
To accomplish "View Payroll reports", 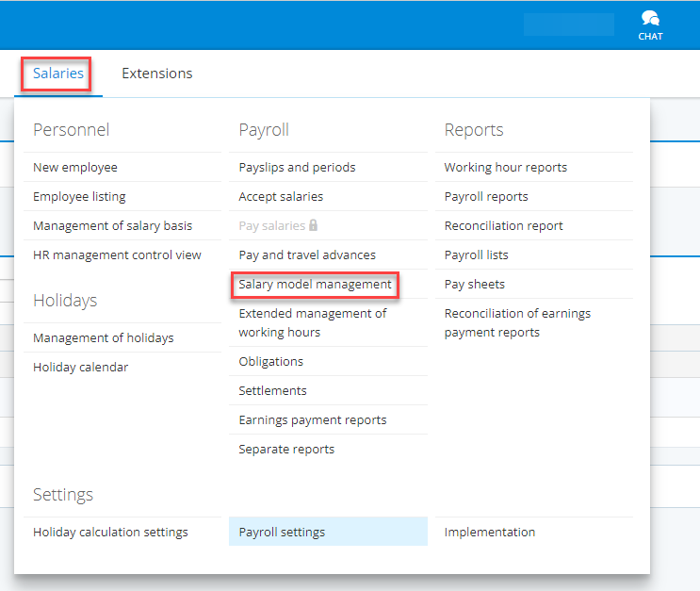I will (x=486, y=197).
